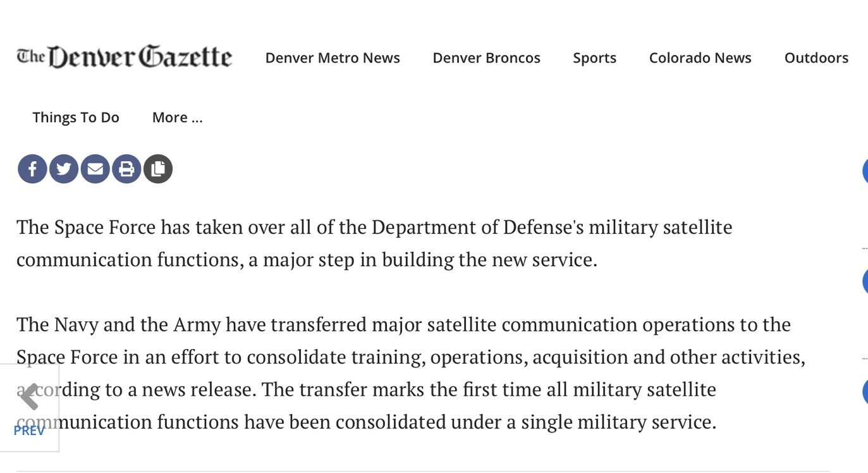
Task: Expand the More ... navigation menu
Action: tap(177, 118)
